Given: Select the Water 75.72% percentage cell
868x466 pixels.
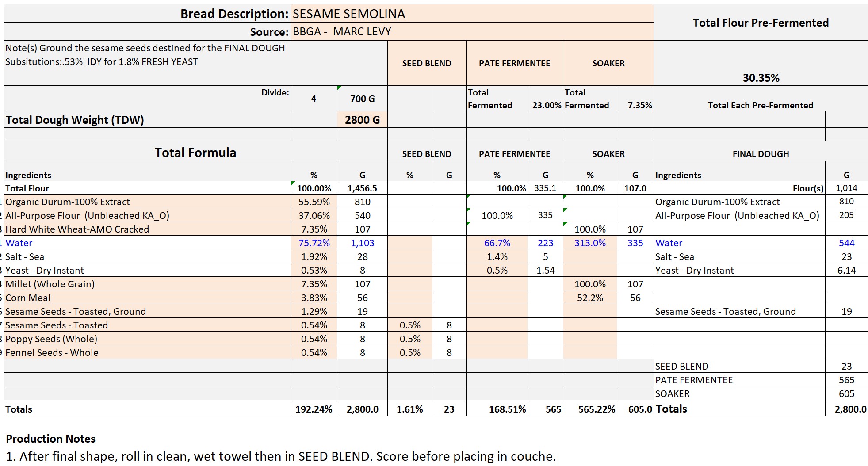Looking at the screenshot, I should click(x=314, y=243).
